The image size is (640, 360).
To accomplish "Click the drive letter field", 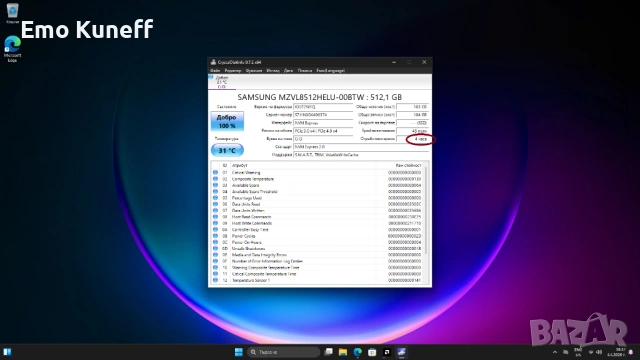I will click(323, 139).
